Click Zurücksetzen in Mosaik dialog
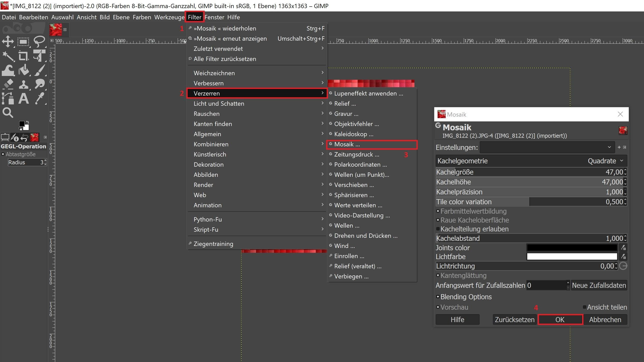The width and height of the screenshot is (644, 362). point(515,320)
